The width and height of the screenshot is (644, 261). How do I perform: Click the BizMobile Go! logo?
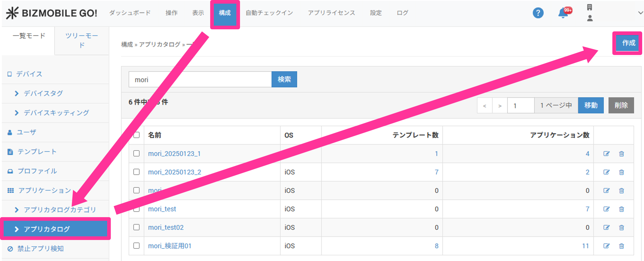(51, 13)
